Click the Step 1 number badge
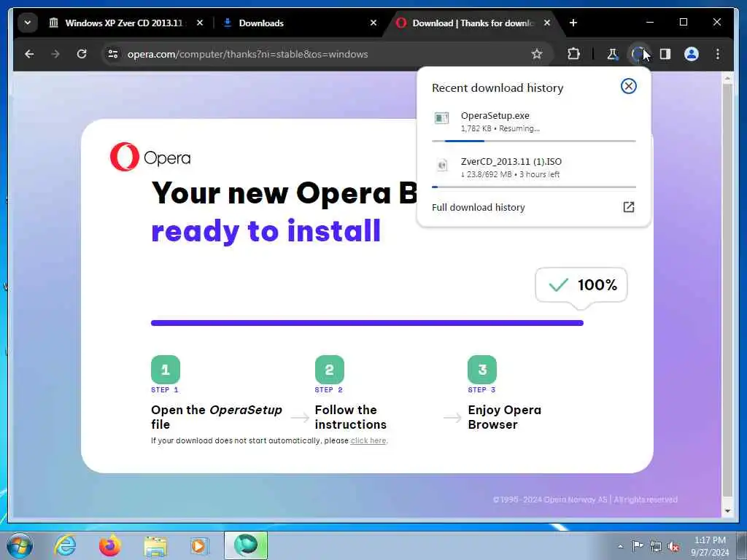Viewport: 747px width, 560px height. click(x=166, y=369)
